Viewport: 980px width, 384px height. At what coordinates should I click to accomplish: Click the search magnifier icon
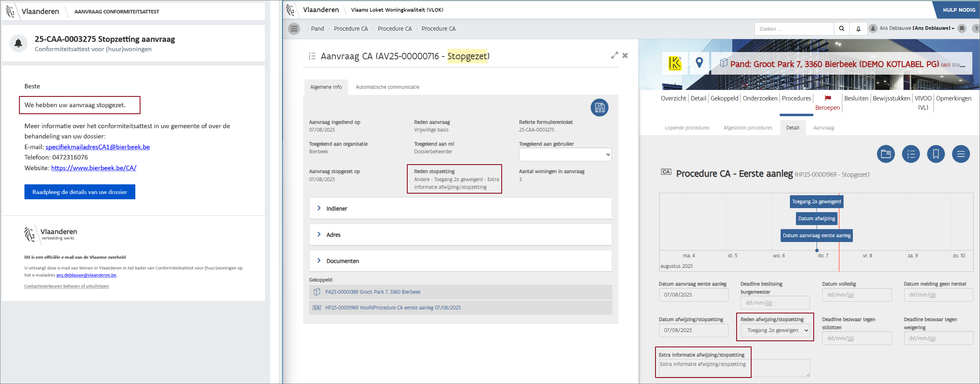pyautogui.click(x=842, y=29)
